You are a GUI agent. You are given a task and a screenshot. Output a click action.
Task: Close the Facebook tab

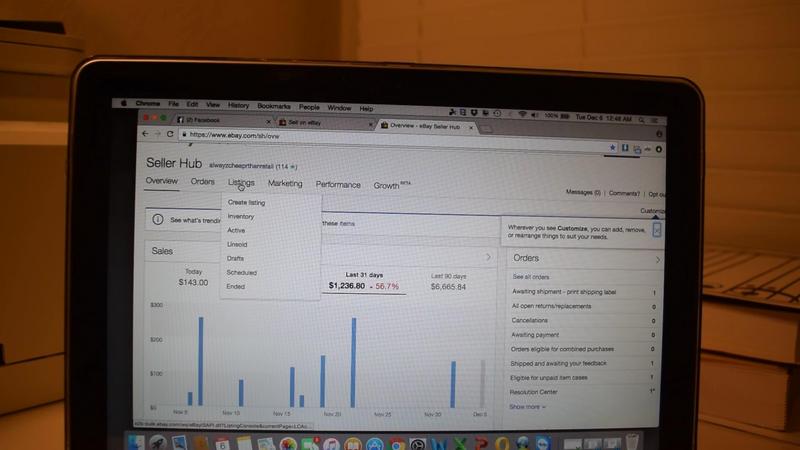tap(268, 121)
